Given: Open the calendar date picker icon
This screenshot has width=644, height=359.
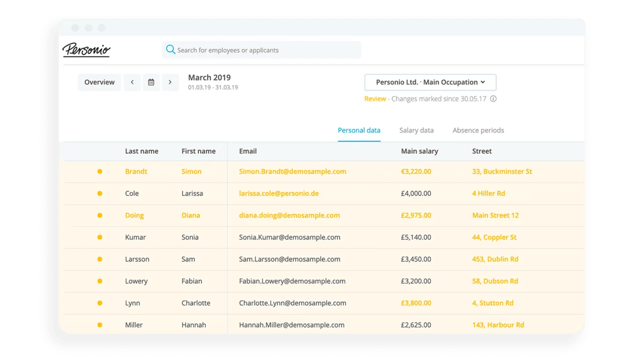Looking at the screenshot, I should (151, 82).
